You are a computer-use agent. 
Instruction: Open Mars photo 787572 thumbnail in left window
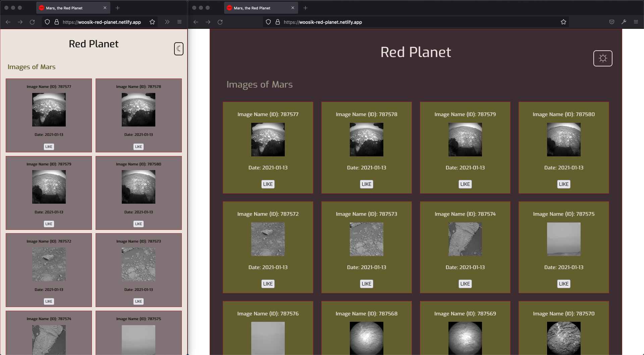[49, 264]
